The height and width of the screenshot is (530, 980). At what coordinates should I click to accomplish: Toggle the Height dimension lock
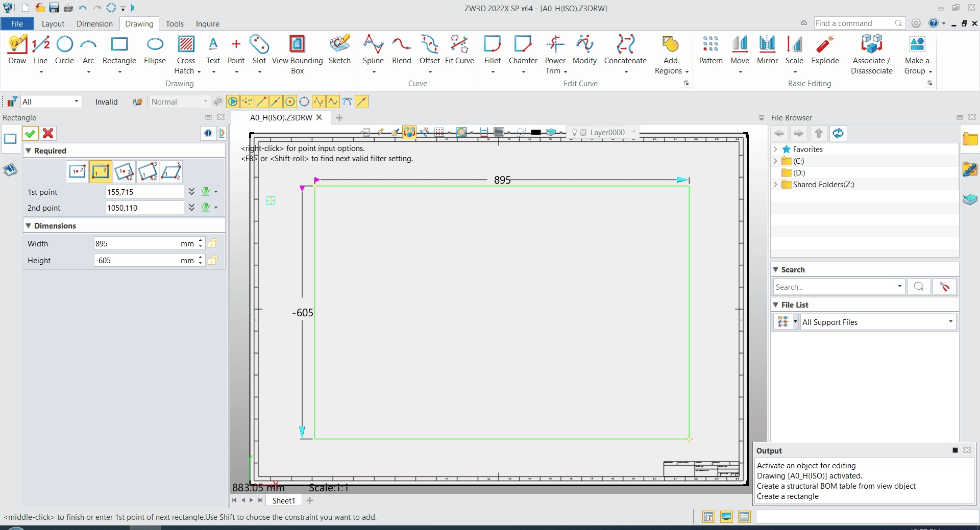[213, 260]
